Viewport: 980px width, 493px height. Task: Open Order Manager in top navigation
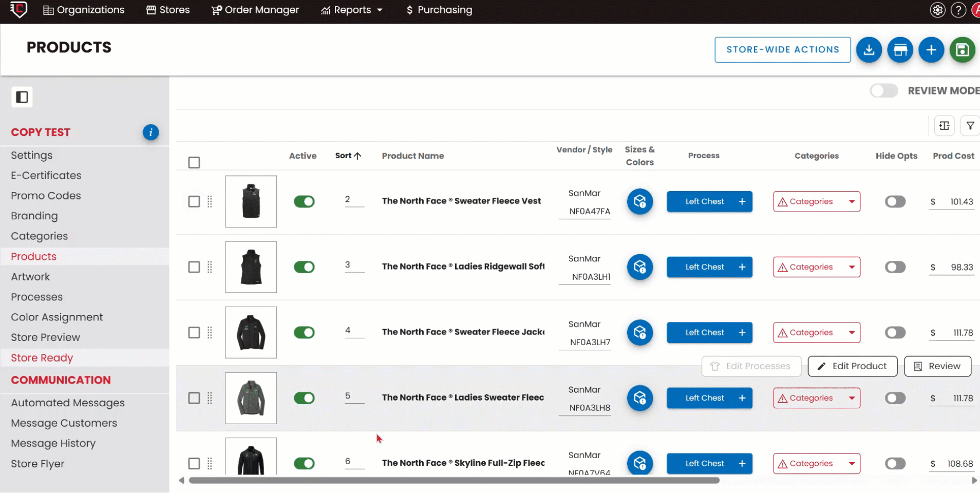255,10
